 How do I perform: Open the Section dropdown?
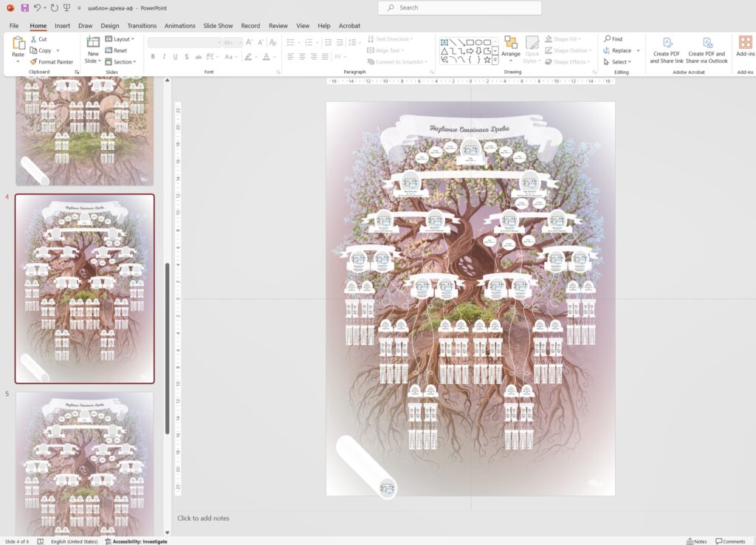[121, 62]
